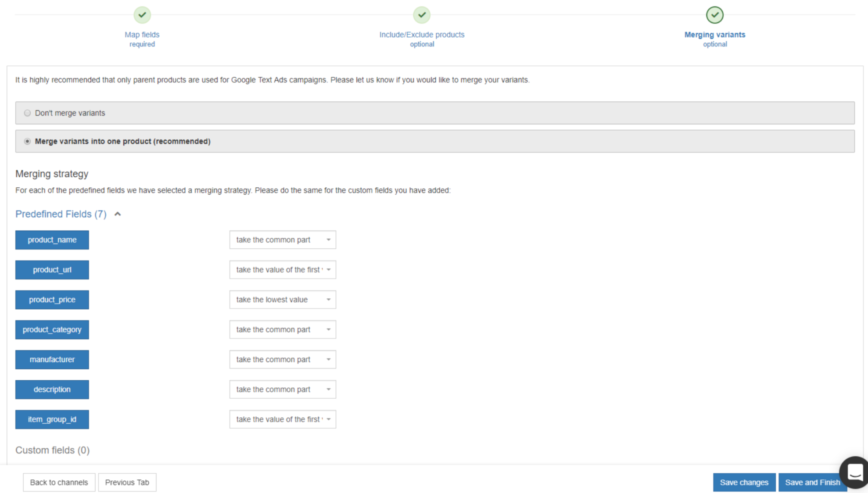
Task: Click the Save changes button
Action: (x=744, y=482)
